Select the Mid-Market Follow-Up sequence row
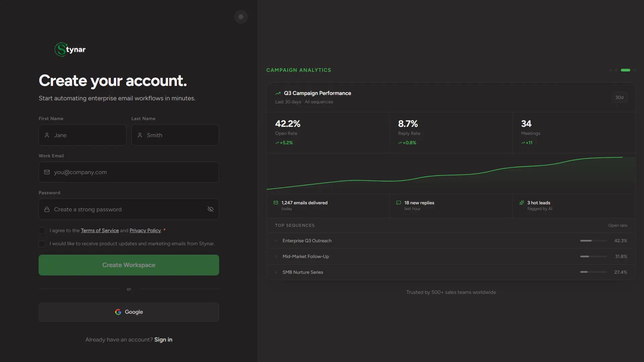 click(451, 257)
